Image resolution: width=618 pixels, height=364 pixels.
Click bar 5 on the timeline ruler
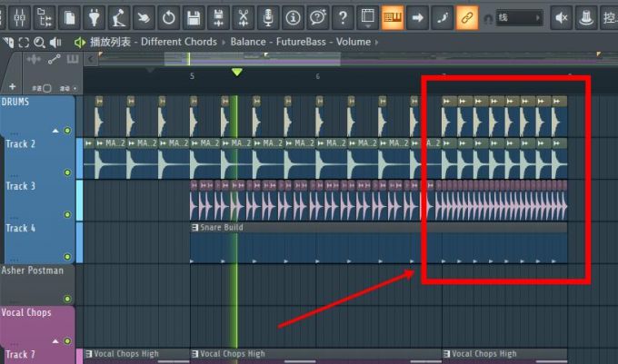pyautogui.click(x=192, y=76)
